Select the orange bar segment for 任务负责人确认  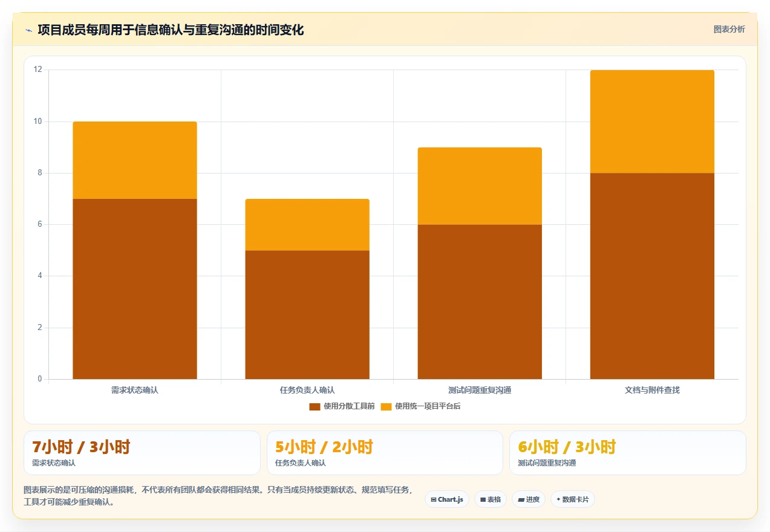[x=307, y=225]
